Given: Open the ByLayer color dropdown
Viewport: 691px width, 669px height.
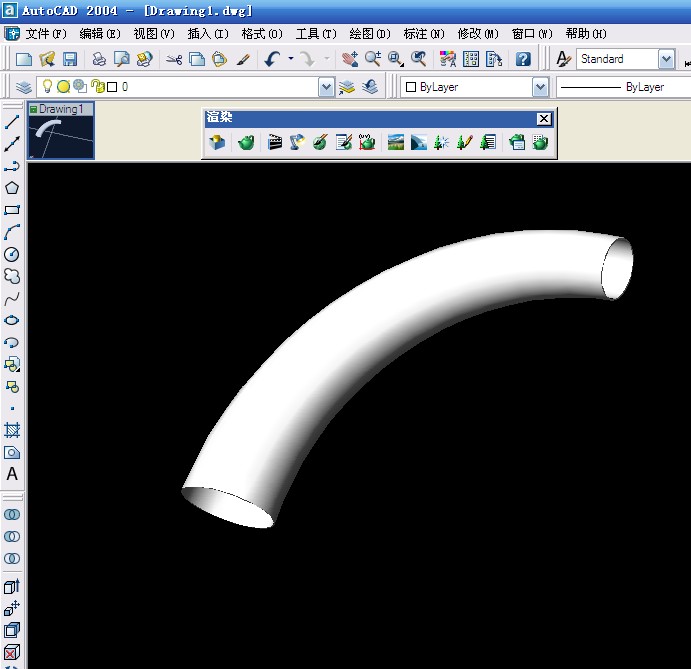Looking at the screenshot, I should pos(540,87).
